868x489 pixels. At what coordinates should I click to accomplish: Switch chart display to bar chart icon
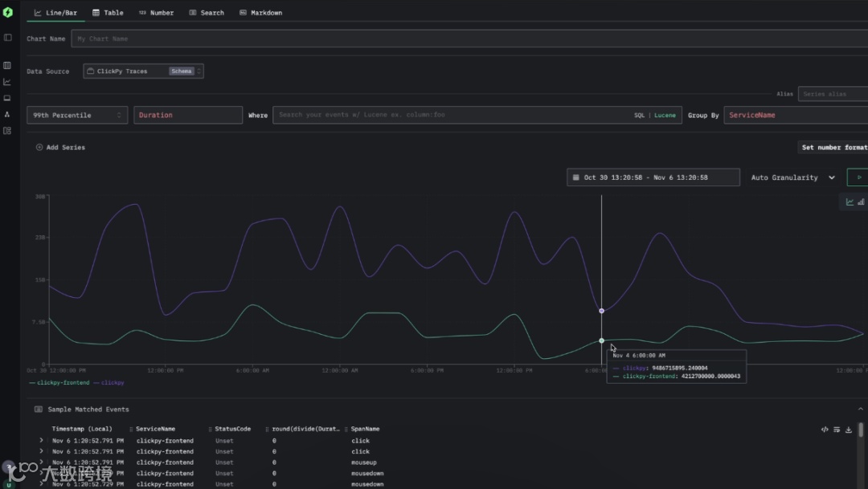coord(861,202)
